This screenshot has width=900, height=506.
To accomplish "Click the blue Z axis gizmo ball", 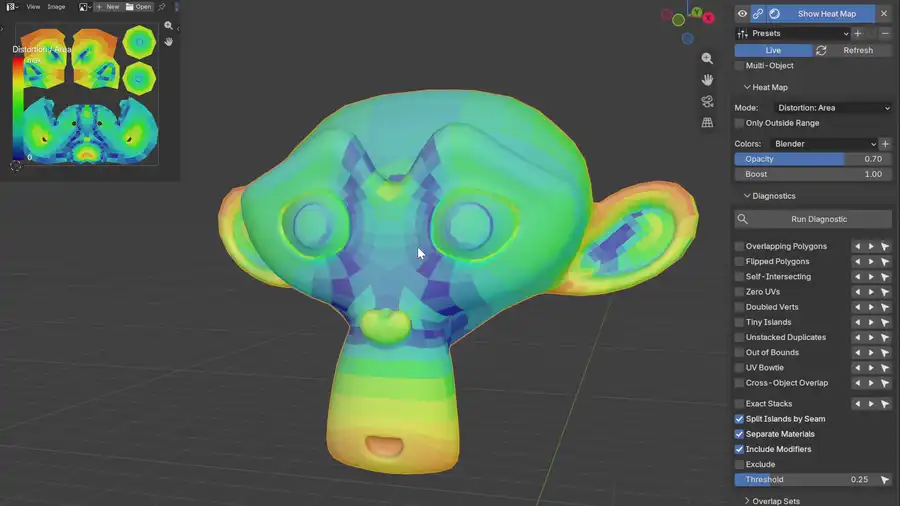I will coord(688,38).
